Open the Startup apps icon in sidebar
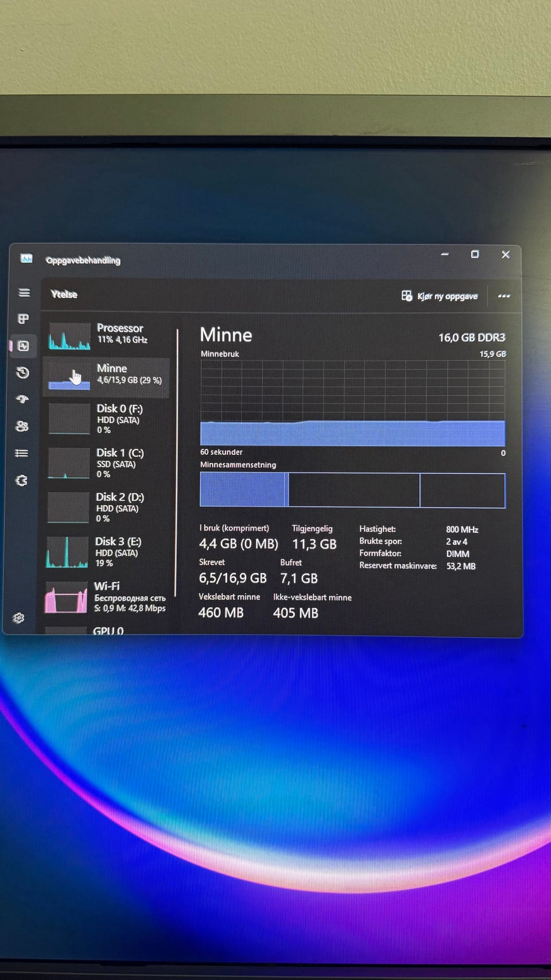The width and height of the screenshot is (551, 980). 22,399
